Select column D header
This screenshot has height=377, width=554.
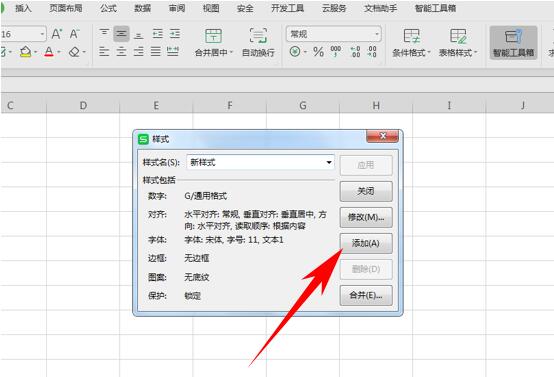[83, 105]
